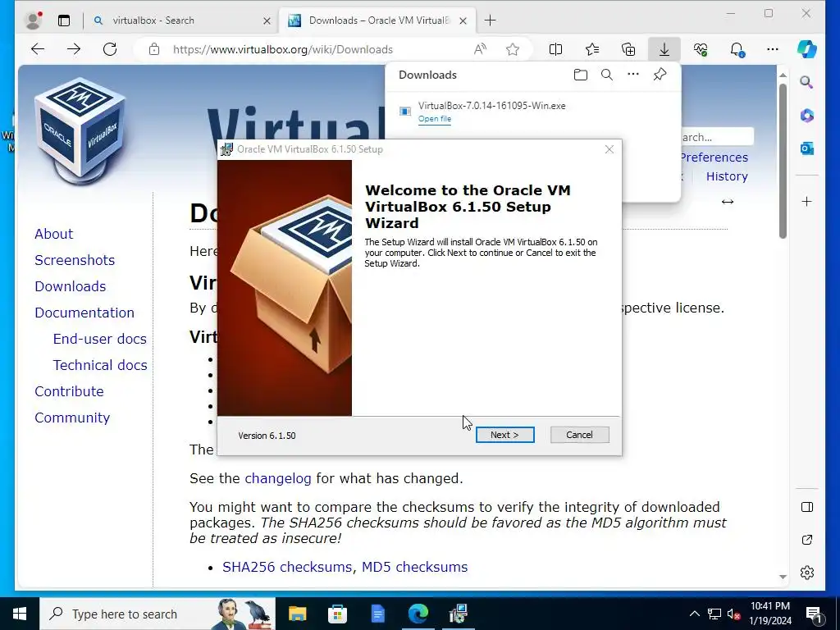Open external link sidebar icon
840x630 pixels.
tap(807, 540)
